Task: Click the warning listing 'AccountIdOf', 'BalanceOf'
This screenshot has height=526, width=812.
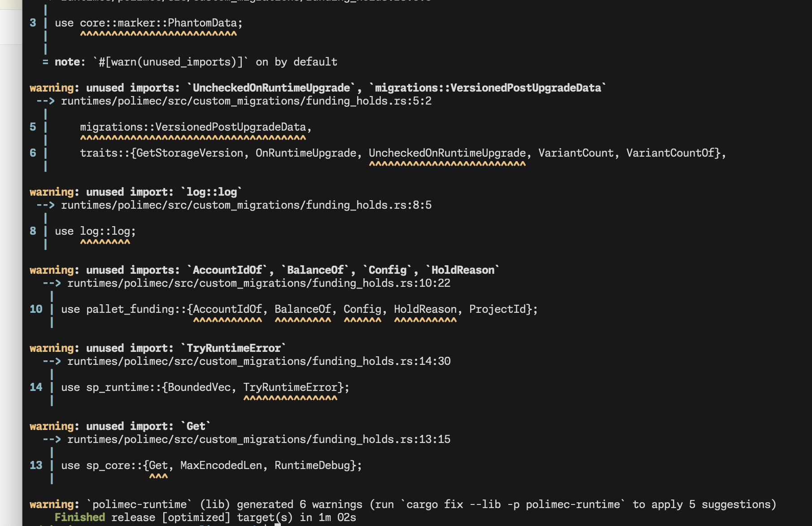Action: (265, 270)
